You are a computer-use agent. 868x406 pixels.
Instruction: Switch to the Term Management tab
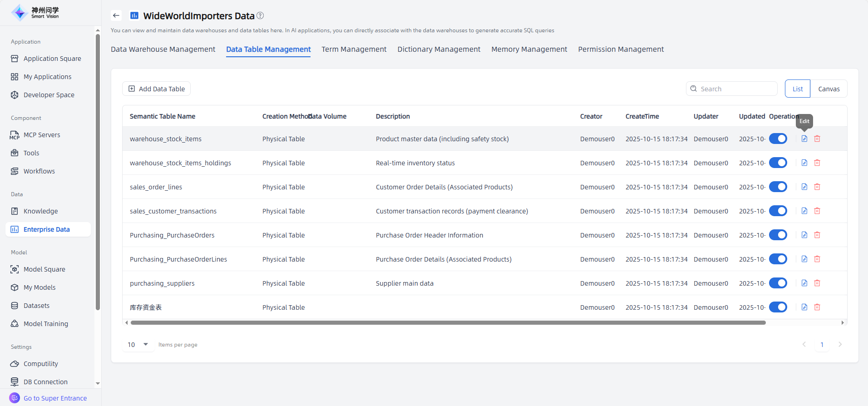pyautogui.click(x=354, y=49)
